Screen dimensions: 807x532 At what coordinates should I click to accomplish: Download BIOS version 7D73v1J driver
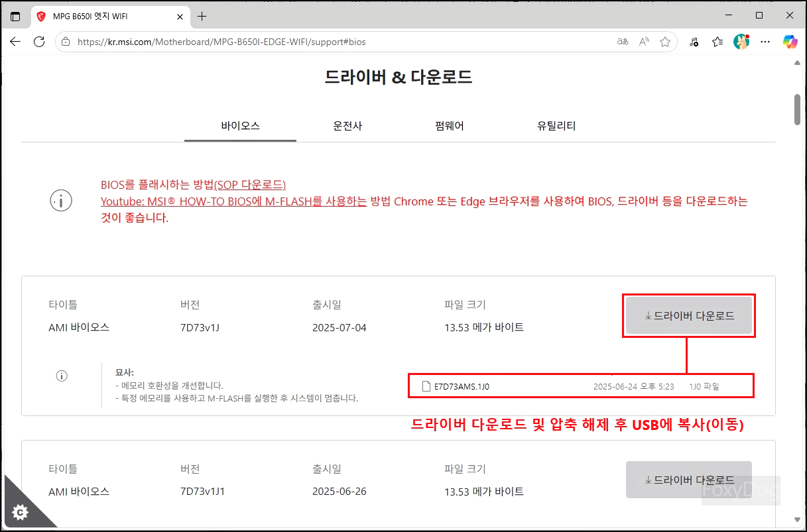tap(689, 316)
